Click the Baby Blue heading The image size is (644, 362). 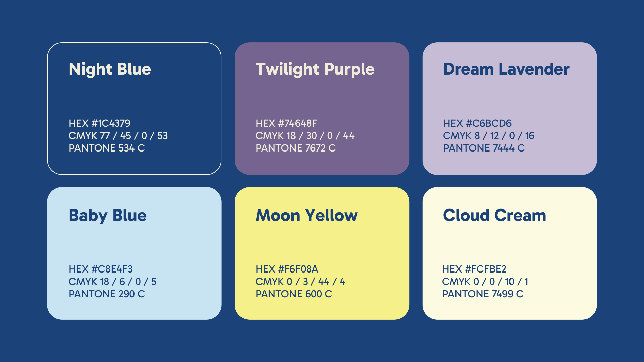pyautogui.click(x=108, y=215)
